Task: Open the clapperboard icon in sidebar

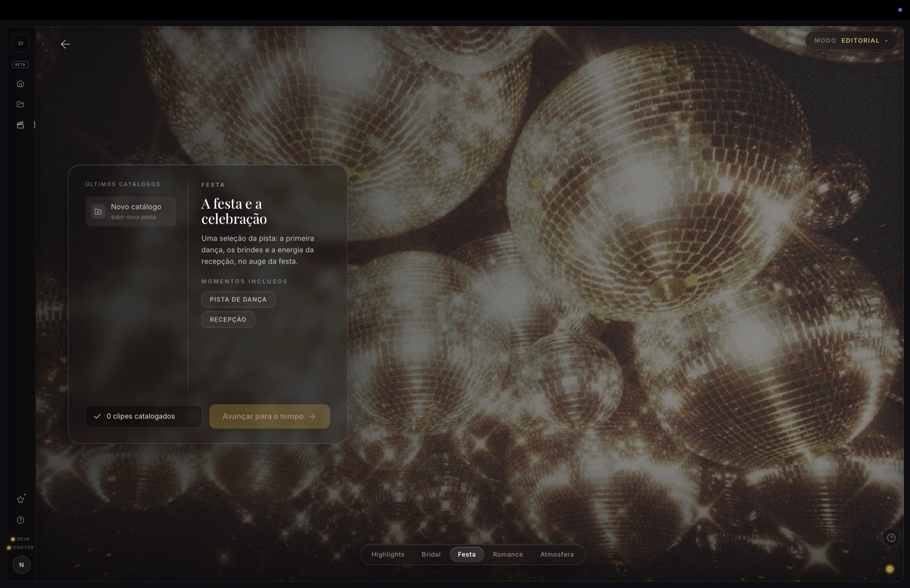Action: pyautogui.click(x=21, y=125)
